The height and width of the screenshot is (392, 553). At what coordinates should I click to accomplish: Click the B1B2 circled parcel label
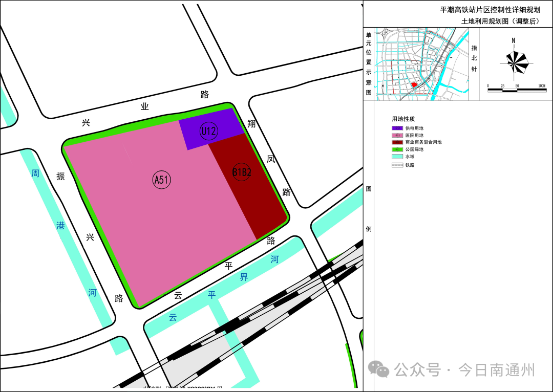point(242,172)
